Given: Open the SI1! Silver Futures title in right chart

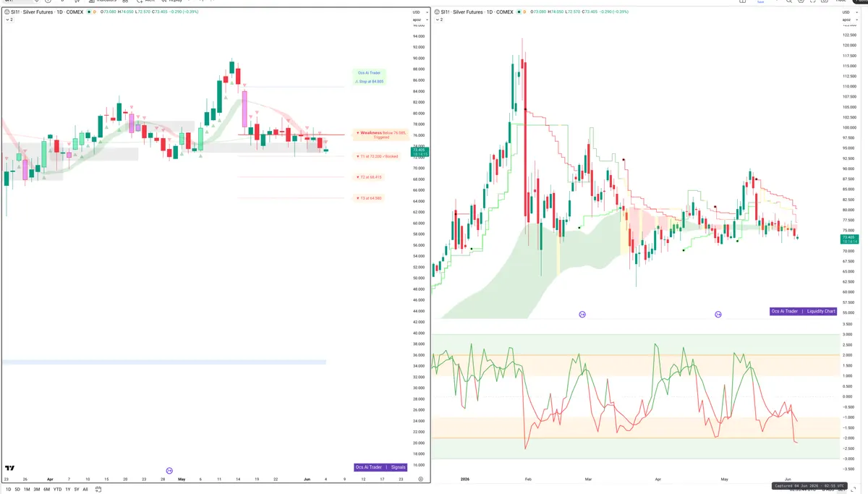Looking at the screenshot, I should coord(479,12).
